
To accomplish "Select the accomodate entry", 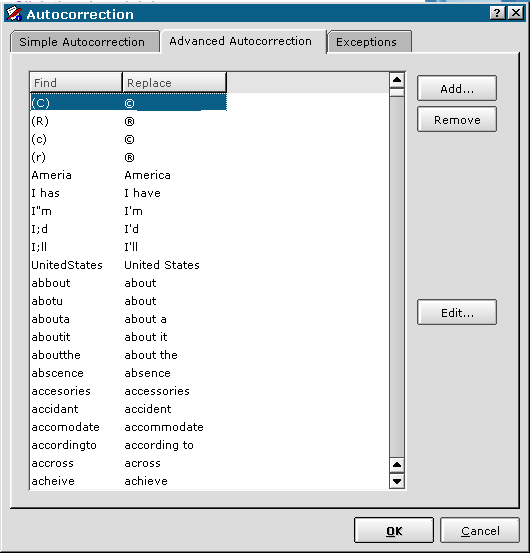I will point(128,427).
